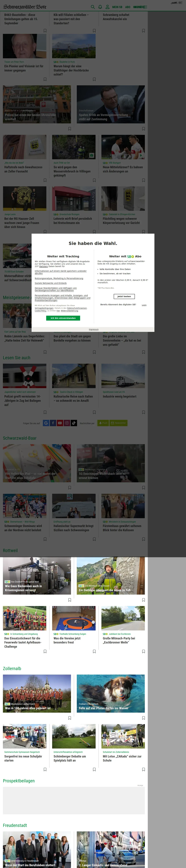186x868 pixels.
Task: Subscribe via the Newsletter button
Action: pos(118,423)
